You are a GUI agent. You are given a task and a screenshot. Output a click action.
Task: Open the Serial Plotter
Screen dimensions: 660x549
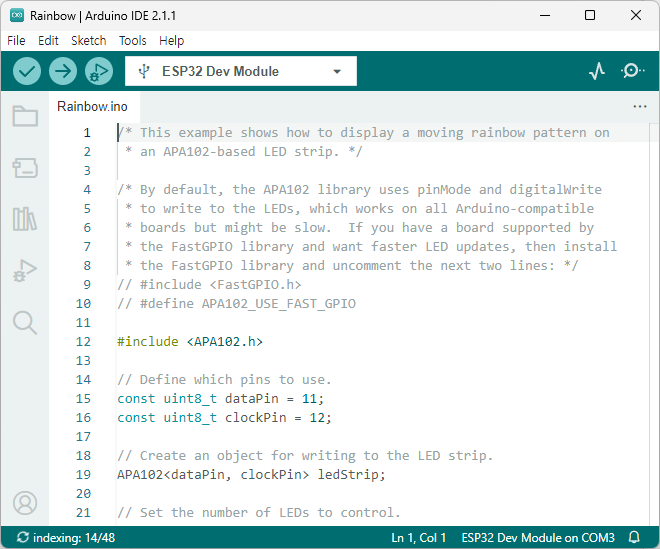[596, 71]
